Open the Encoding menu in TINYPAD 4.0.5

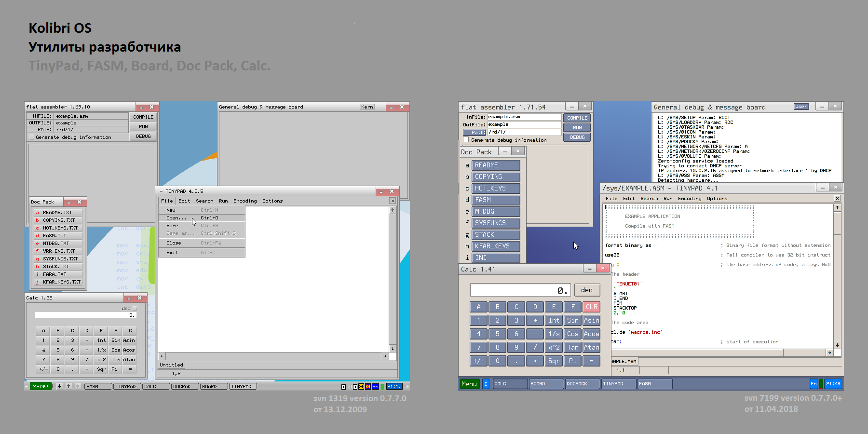(245, 201)
